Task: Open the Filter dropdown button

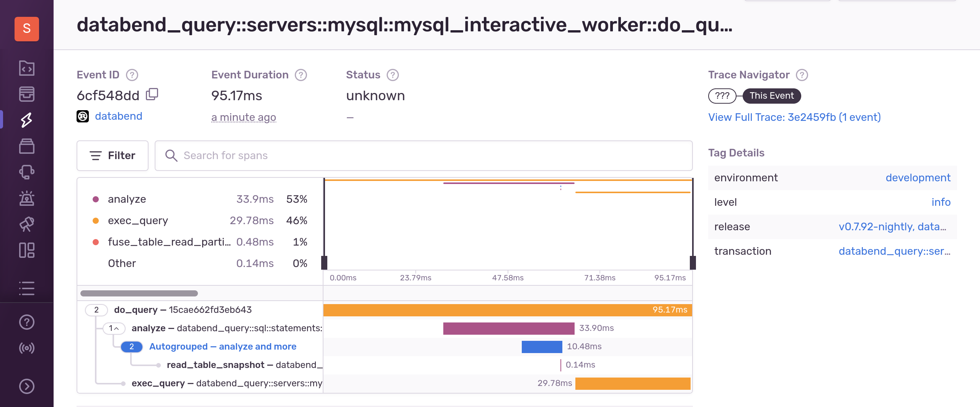Action: click(x=113, y=156)
